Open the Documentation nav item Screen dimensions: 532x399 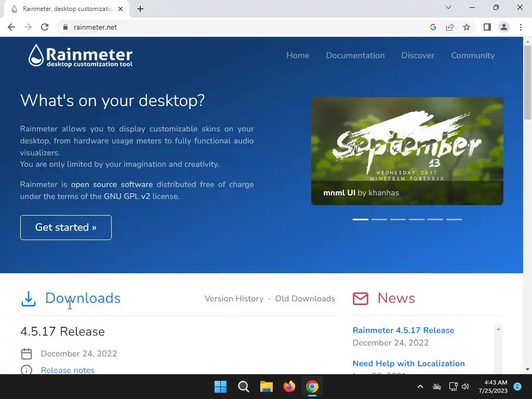[355, 55]
